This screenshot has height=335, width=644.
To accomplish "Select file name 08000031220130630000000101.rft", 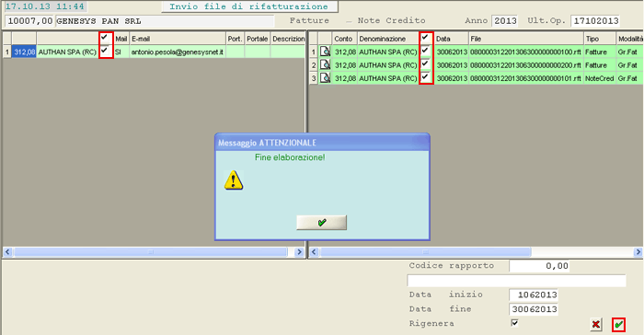I will (525, 78).
